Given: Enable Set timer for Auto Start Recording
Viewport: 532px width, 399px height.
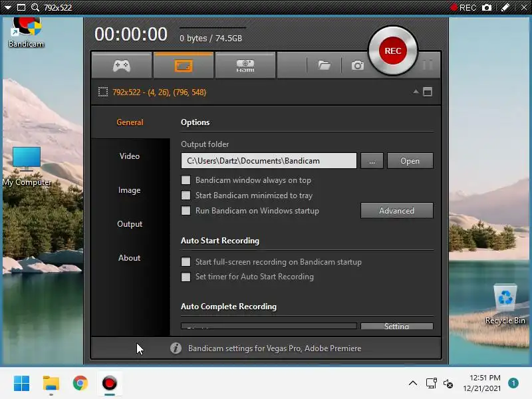Looking at the screenshot, I should pos(186,277).
